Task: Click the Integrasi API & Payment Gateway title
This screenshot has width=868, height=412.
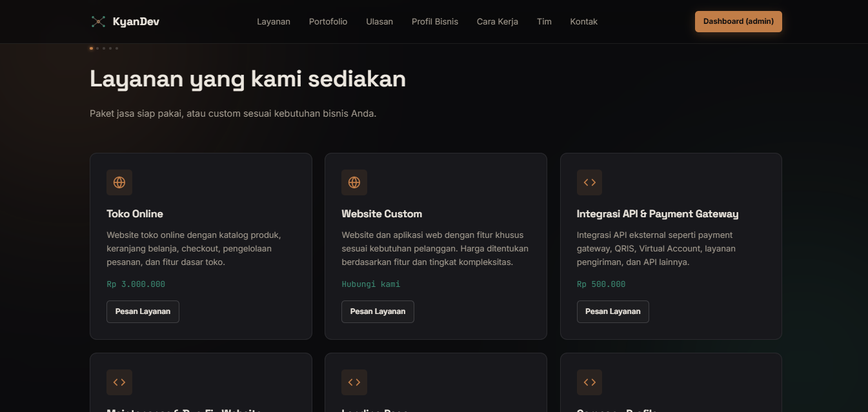Action: tap(658, 213)
